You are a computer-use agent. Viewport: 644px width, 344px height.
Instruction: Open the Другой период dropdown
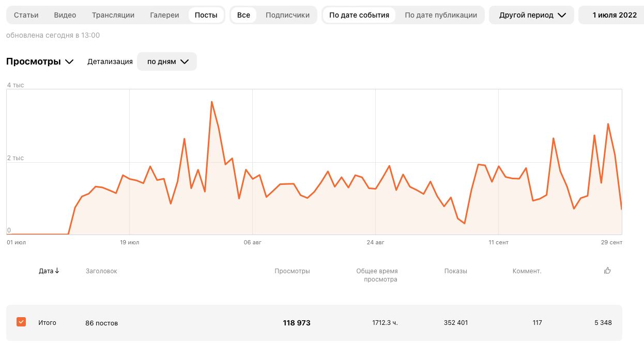coord(531,15)
